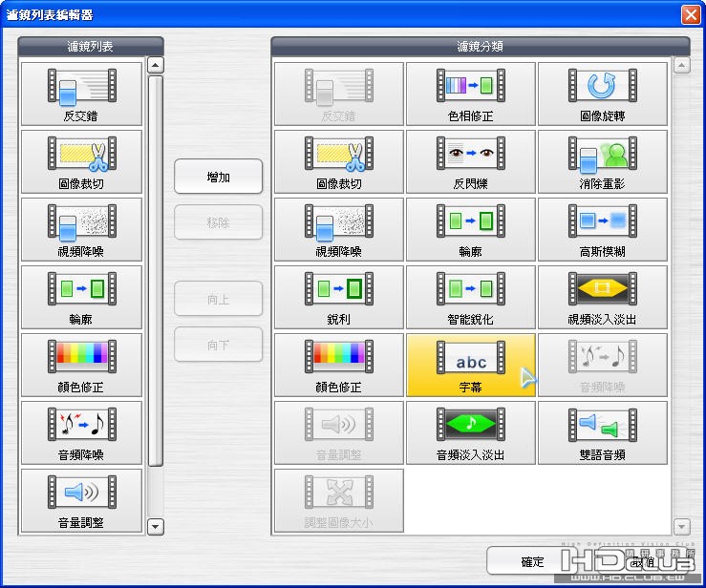Choose 銳利 filter in 濾鏡分類
The height and width of the screenshot is (588, 706).
[x=338, y=298]
